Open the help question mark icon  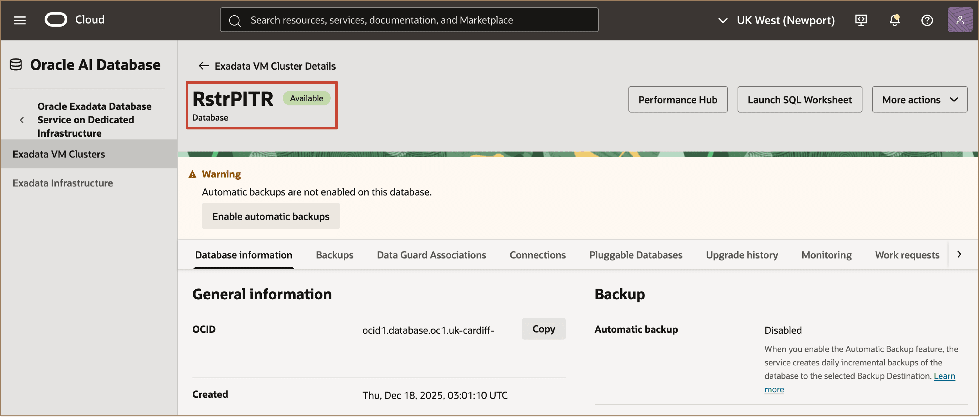927,20
